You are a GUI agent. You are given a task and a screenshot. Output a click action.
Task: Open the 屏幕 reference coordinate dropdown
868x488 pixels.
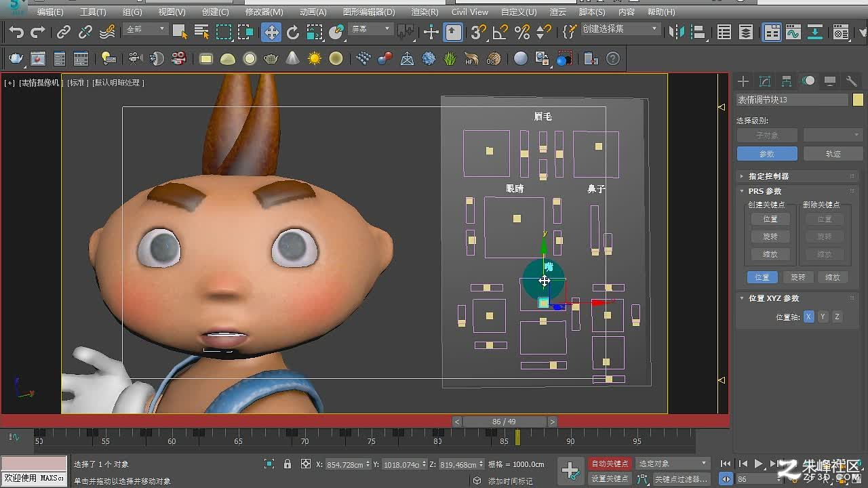[370, 29]
